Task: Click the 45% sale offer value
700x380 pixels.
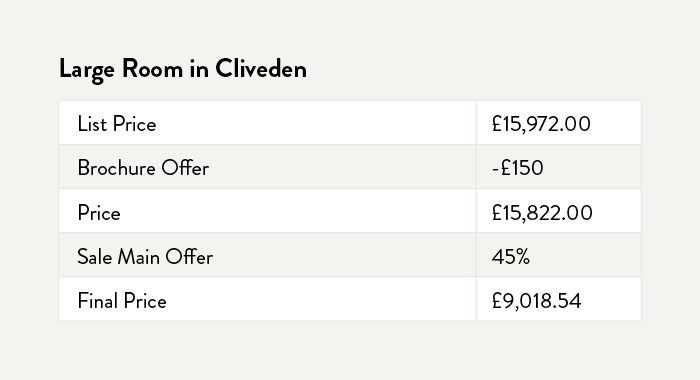Action: (x=511, y=257)
